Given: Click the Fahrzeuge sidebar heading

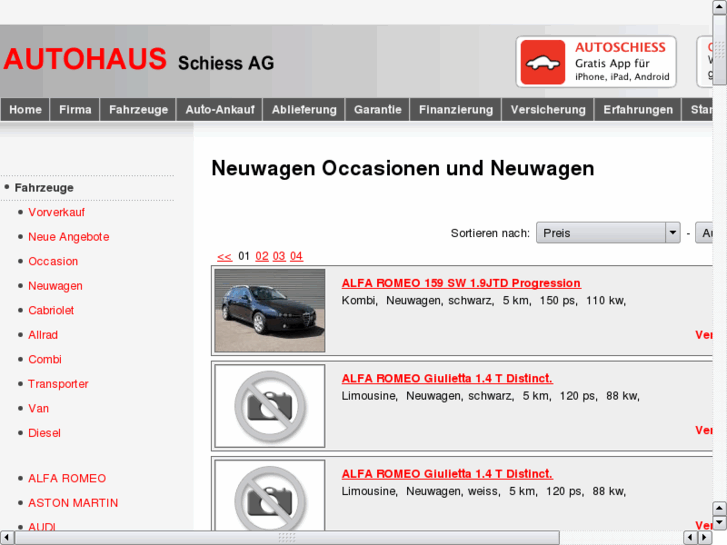Looking at the screenshot, I should click(x=44, y=188).
